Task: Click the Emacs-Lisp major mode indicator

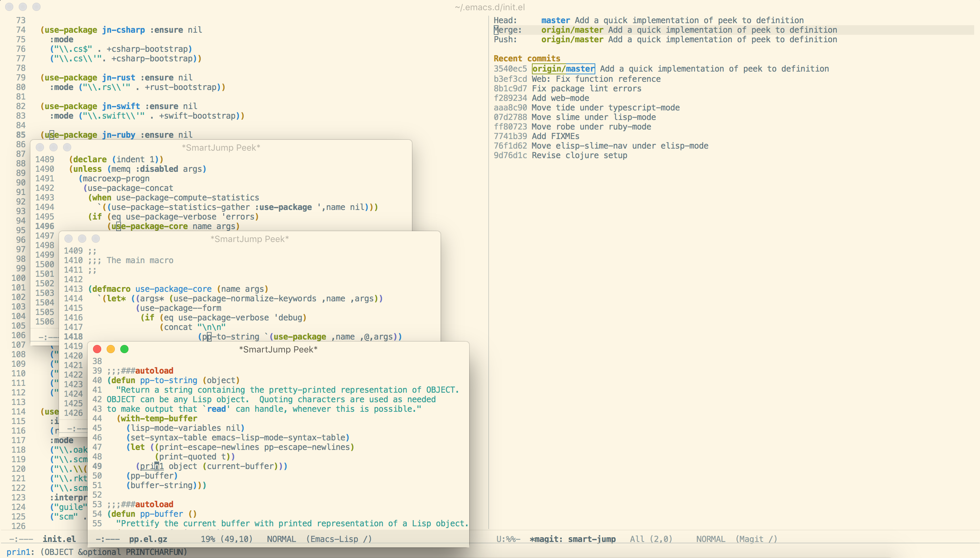Action: (x=338, y=539)
